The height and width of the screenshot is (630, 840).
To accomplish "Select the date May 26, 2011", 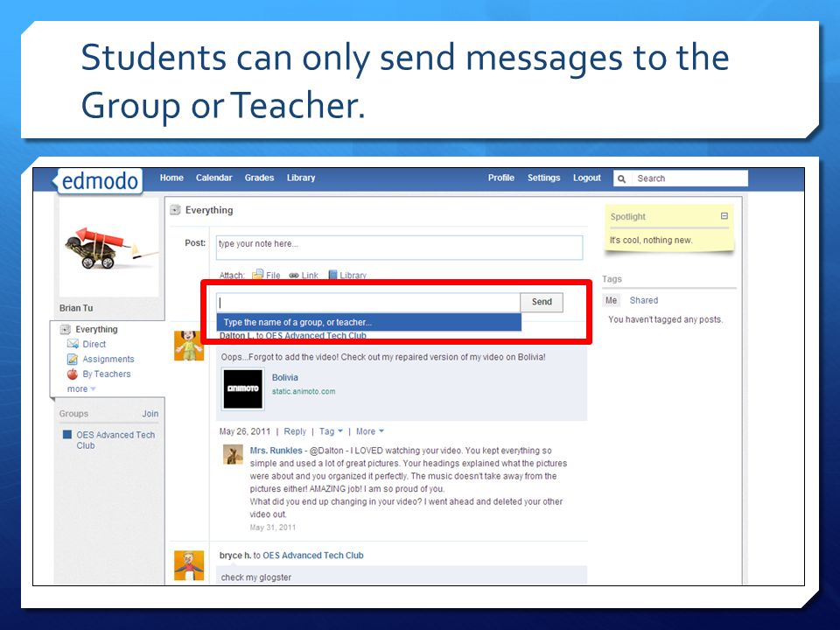I will tap(245, 431).
